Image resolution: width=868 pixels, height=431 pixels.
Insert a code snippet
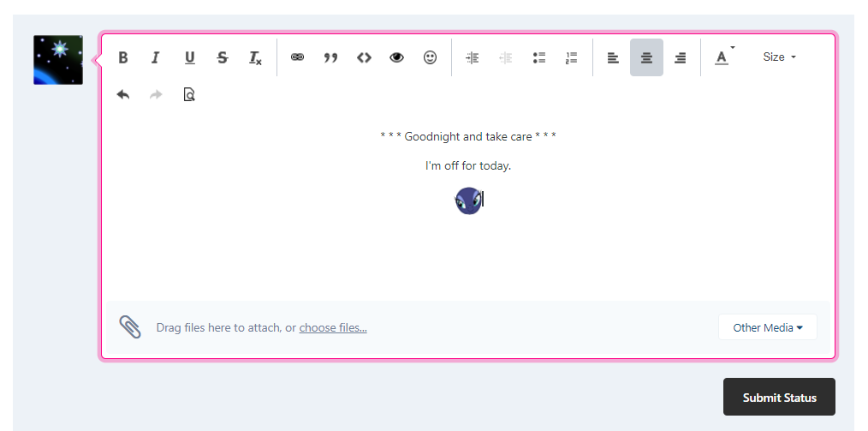click(x=364, y=57)
